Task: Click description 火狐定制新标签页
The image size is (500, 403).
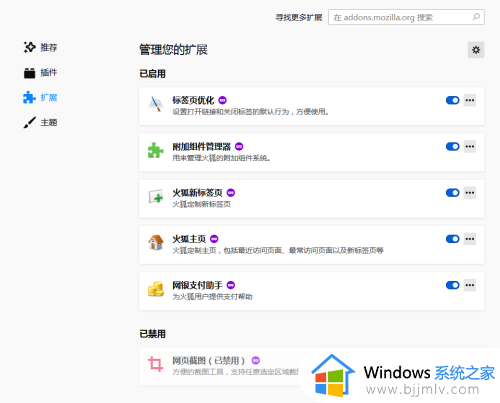Action: click(x=201, y=204)
